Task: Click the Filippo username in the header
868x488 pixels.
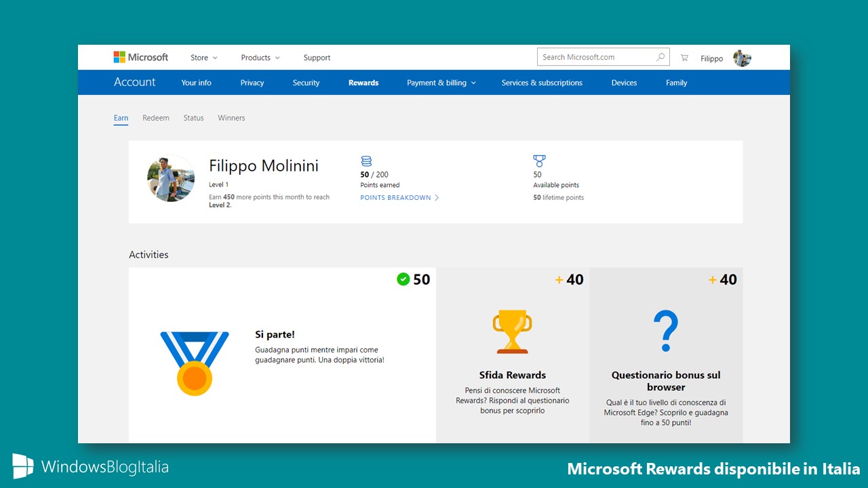Action: point(712,59)
